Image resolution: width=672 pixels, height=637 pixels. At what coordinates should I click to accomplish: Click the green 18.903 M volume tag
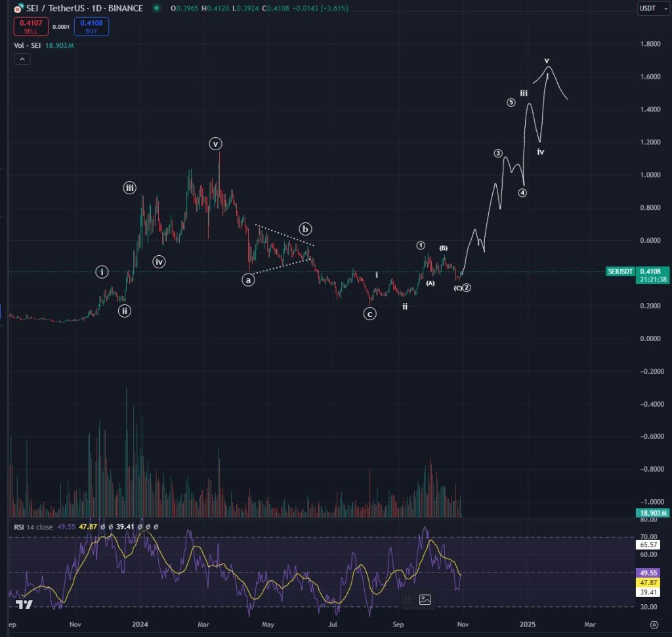pyautogui.click(x=653, y=513)
